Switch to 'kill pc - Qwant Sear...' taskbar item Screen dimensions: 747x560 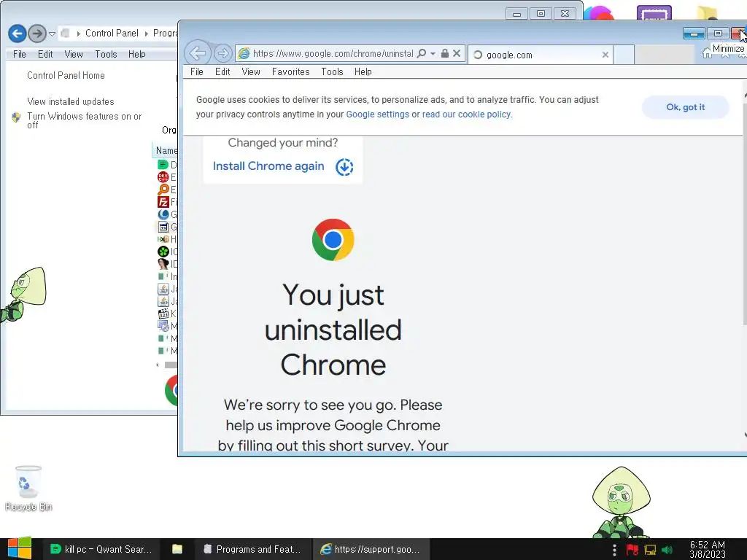click(x=101, y=549)
